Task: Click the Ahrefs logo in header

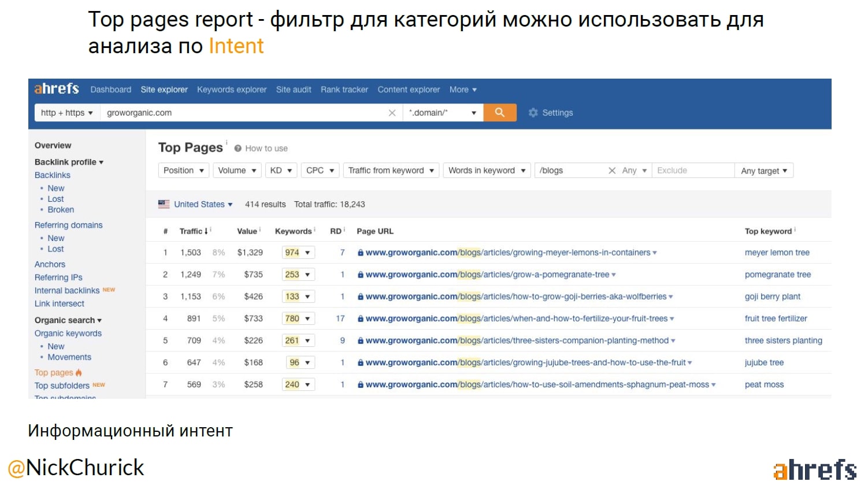Action: point(57,89)
